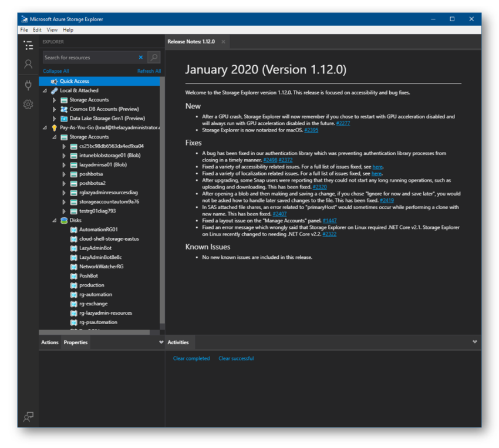Image resolution: width=499 pixels, height=448 pixels.
Task: Click the explorer tree vertical scrollbar
Action: coord(162,200)
